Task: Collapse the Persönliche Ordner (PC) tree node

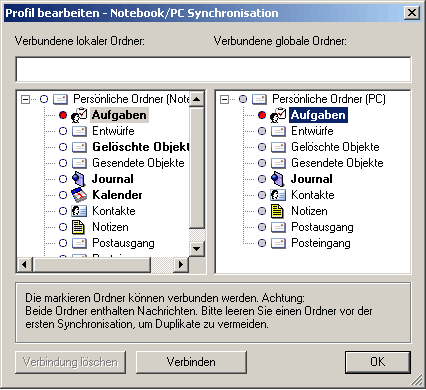Action: click(x=225, y=99)
